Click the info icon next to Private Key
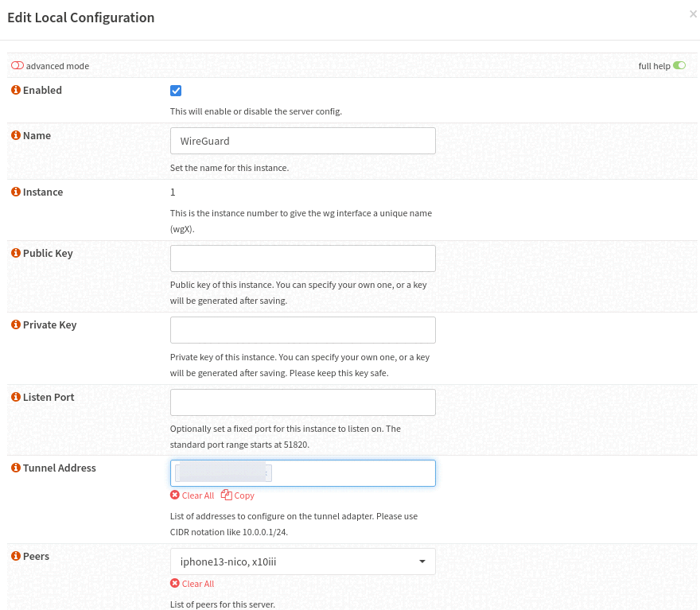Image resolution: width=700 pixels, height=610 pixels. (15, 325)
